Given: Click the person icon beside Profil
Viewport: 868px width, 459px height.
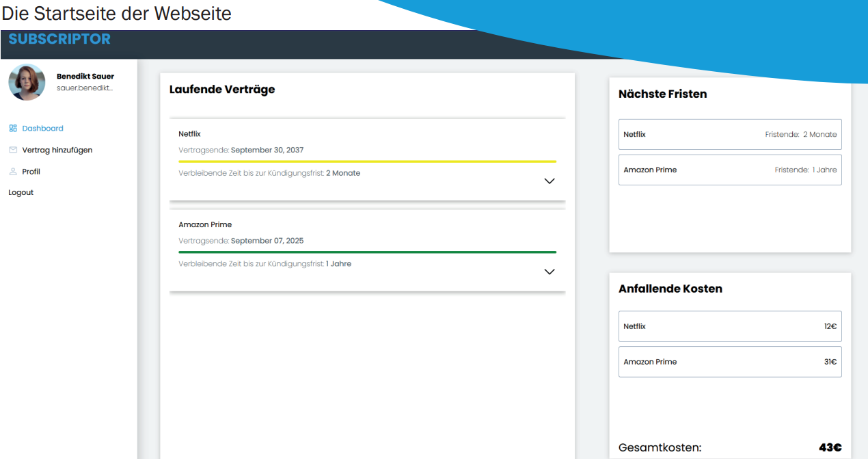Looking at the screenshot, I should click(13, 172).
